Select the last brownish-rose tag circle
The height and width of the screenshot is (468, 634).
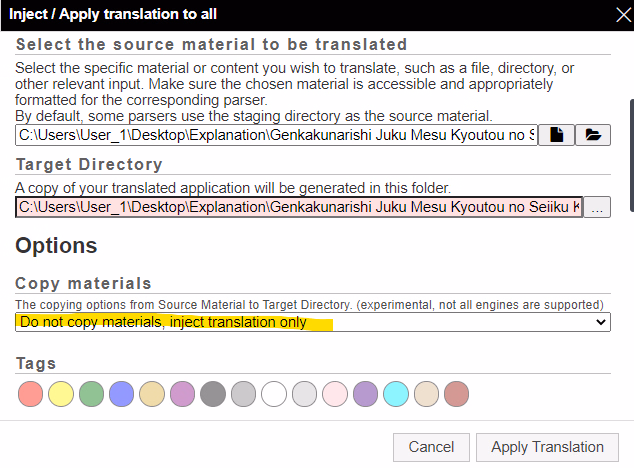point(456,394)
